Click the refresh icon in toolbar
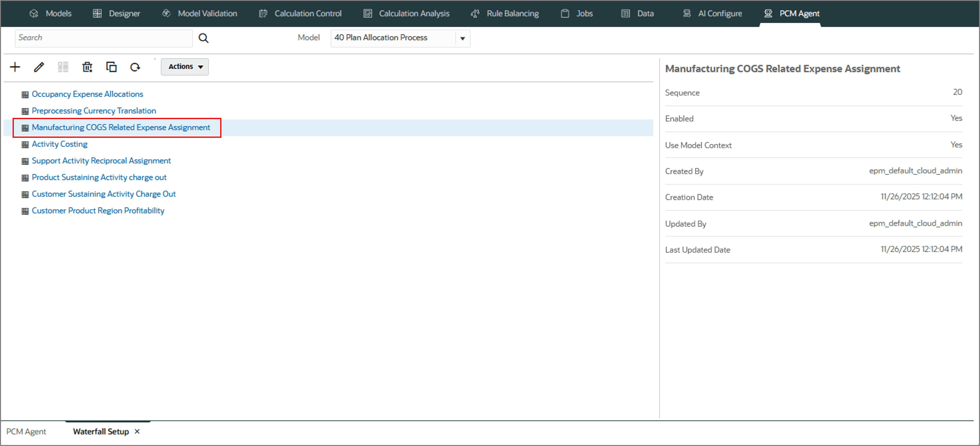980x446 pixels. pos(135,67)
